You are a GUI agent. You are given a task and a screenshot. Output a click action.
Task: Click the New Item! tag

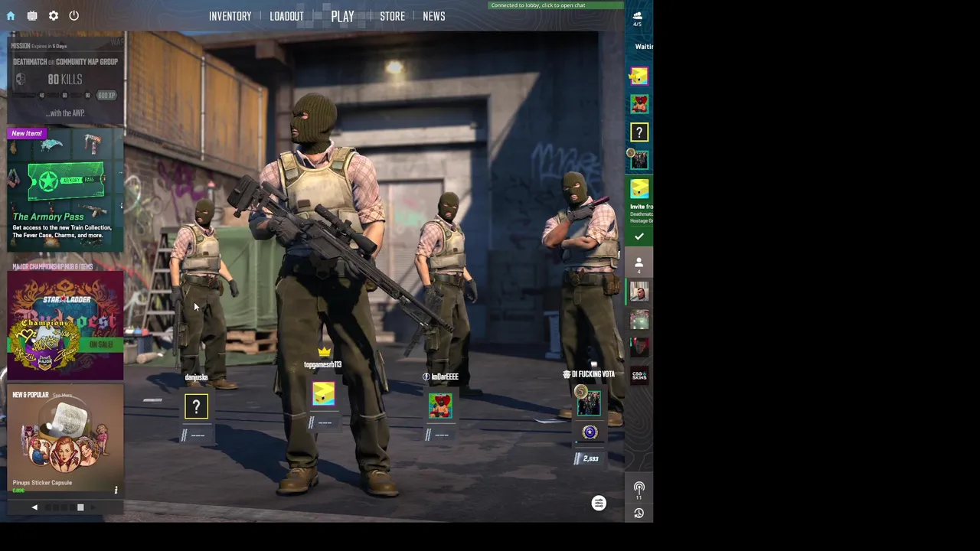click(27, 133)
